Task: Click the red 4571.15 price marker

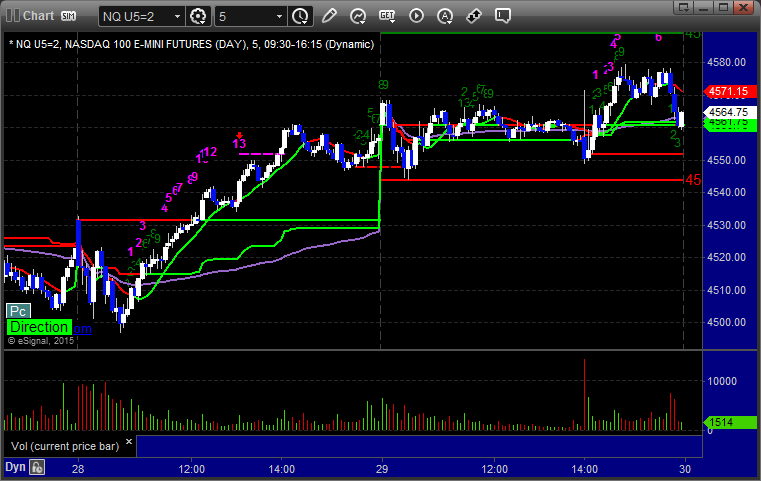Action: 729,91
